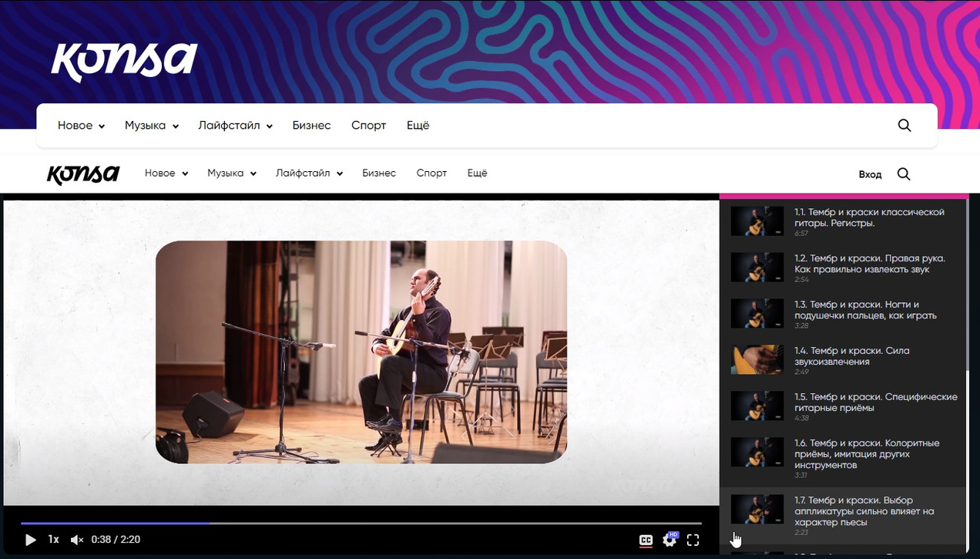Open Бизнес in the top menu
Screen dimensions: 980x559
point(311,126)
